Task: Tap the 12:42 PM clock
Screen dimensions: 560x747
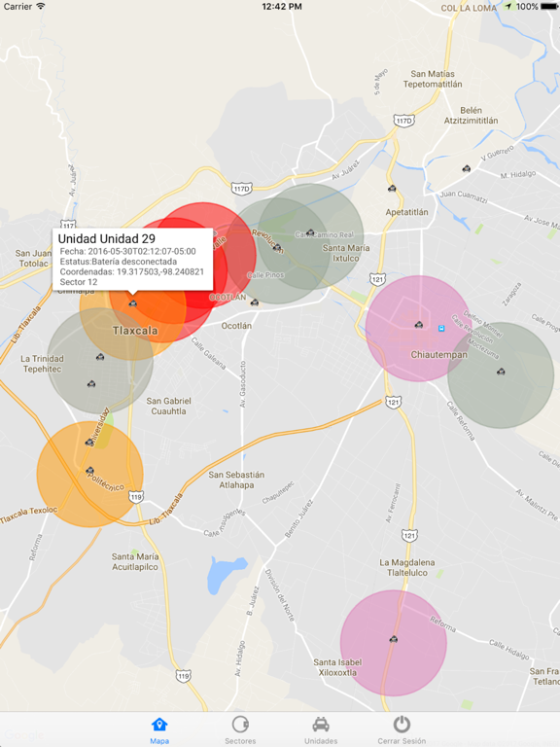Action: click(282, 6)
